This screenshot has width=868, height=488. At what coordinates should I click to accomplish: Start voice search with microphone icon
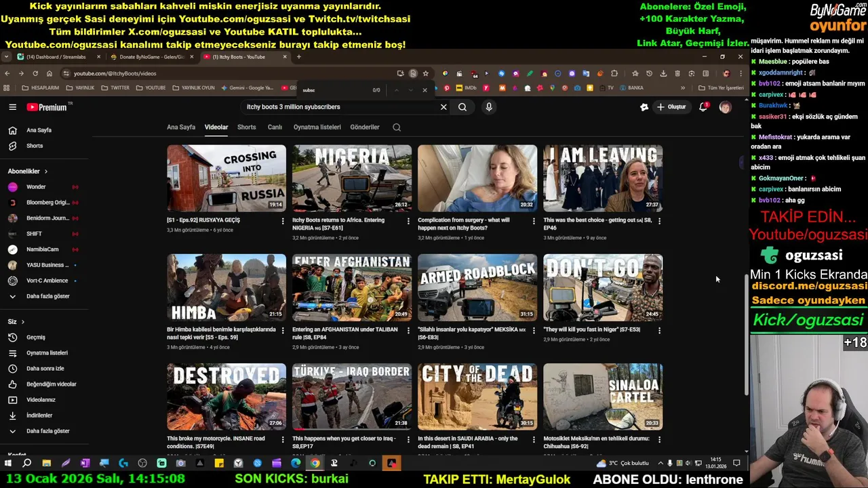(x=488, y=107)
